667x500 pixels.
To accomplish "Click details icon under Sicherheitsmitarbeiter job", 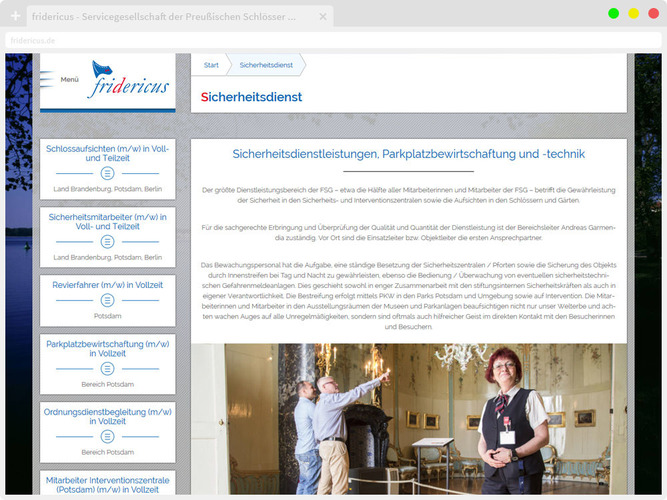I will point(107,242).
